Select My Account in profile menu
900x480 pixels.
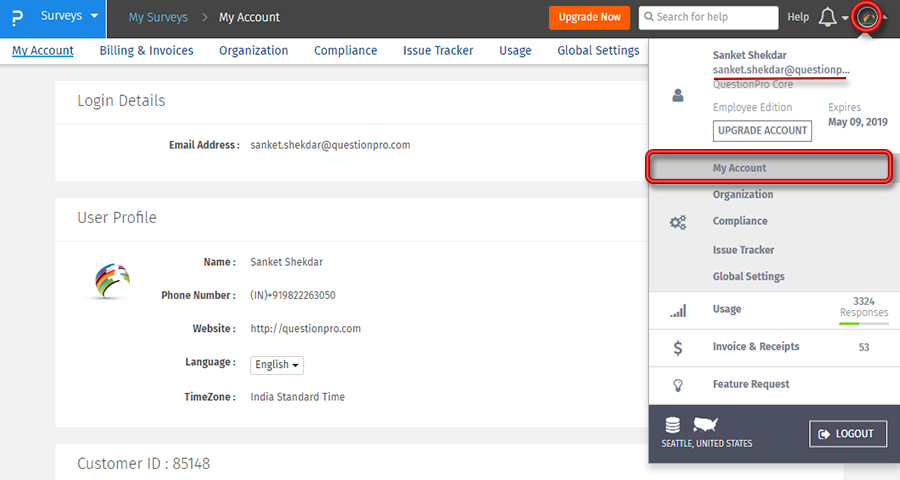(x=769, y=168)
